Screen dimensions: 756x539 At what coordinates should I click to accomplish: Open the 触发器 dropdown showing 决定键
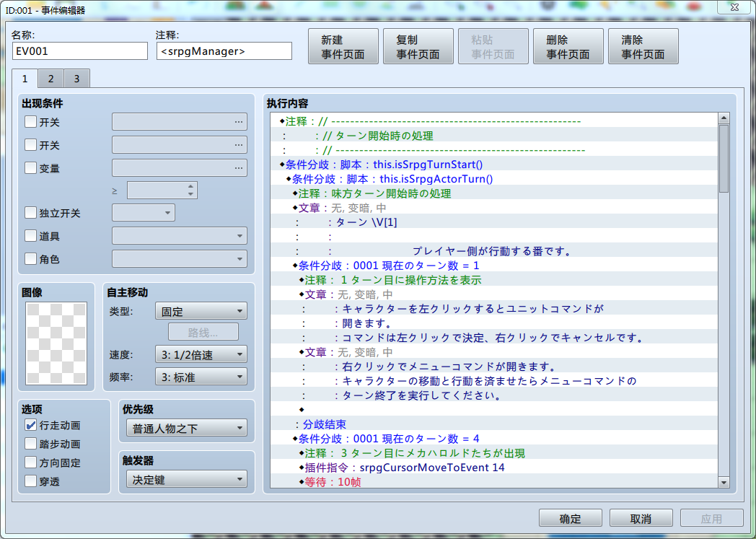(187, 480)
